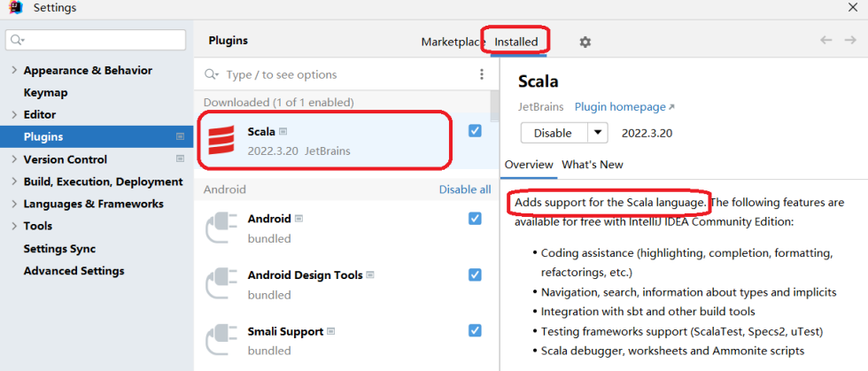Click the three-dot options icon in plugin search

482,74
